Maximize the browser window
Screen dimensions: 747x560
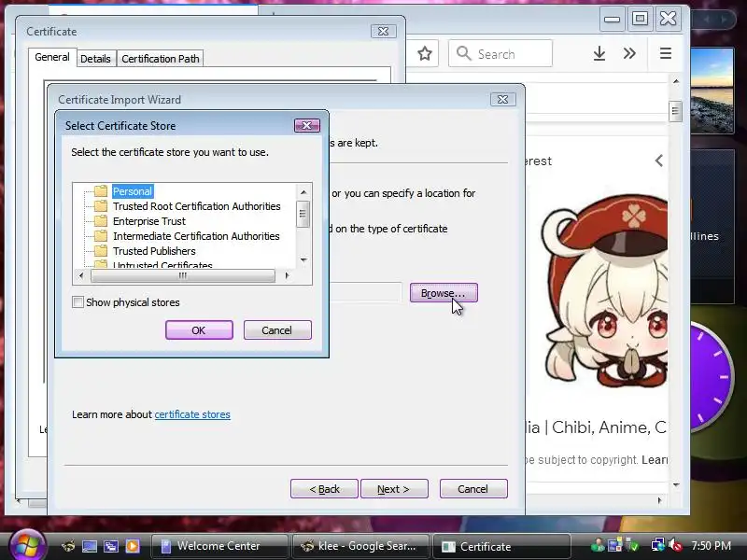640,19
